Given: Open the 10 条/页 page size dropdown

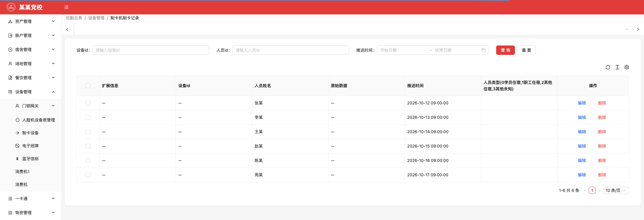Looking at the screenshot, I should [x=616, y=190].
